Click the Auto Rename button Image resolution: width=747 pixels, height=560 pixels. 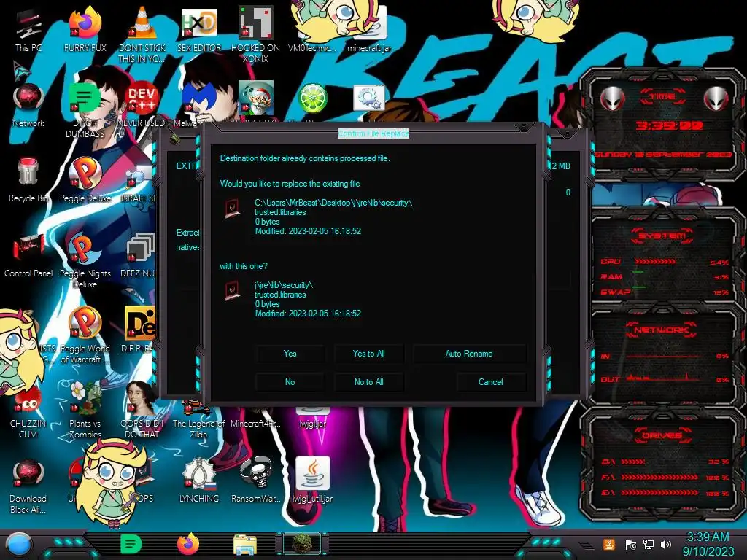point(469,354)
